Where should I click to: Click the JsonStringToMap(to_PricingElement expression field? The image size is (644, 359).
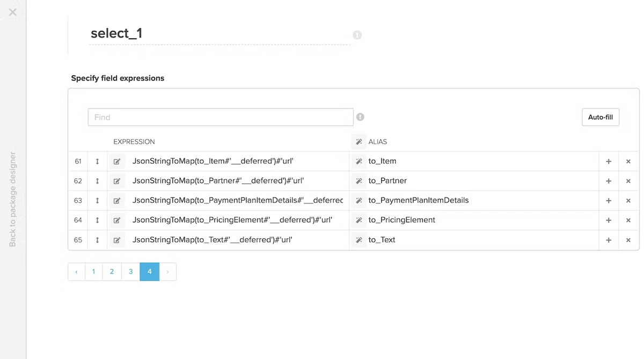[x=237, y=220]
